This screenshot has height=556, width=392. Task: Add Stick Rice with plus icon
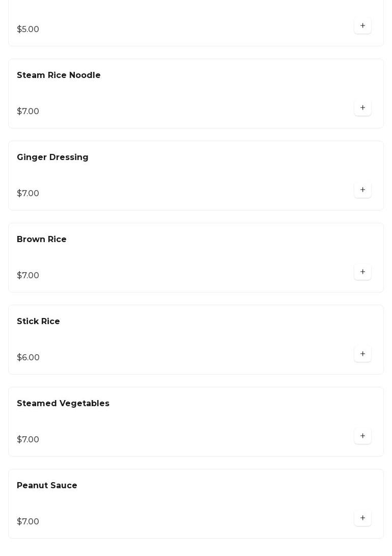[x=362, y=354]
